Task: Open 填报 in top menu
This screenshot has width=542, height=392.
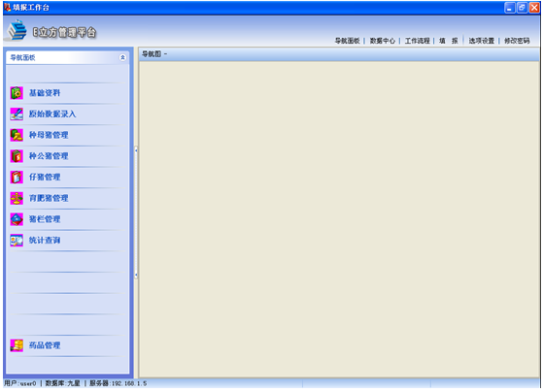Action: click(x=449, y=41)
